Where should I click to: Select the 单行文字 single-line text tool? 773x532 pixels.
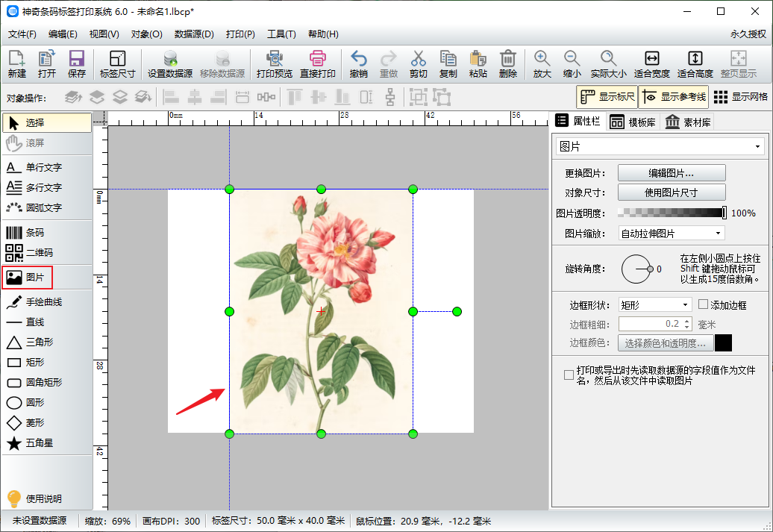point(47,167)
